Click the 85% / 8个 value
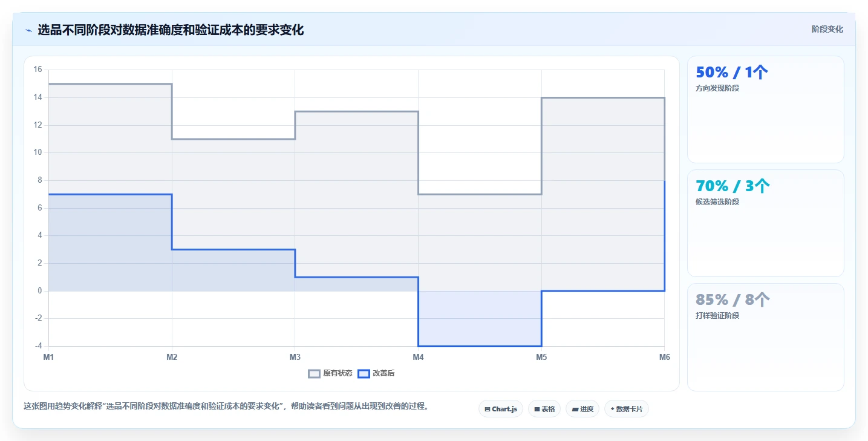 click(733, 300)
